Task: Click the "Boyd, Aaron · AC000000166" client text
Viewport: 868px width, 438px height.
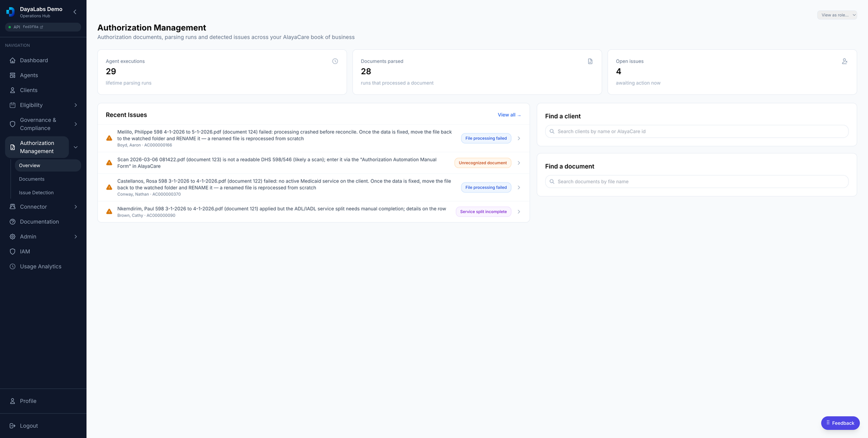Action: pyautogui.click(x=145, y=145)
